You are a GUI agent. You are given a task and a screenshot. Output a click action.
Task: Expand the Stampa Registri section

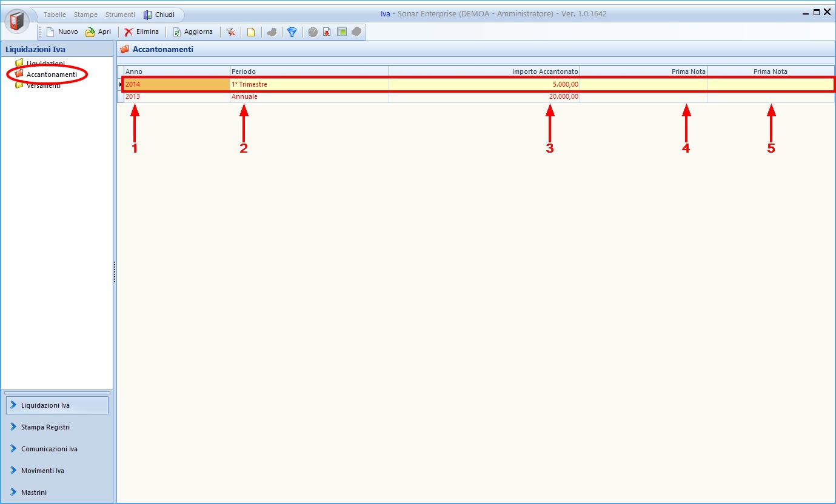click(x=45, y=427)
